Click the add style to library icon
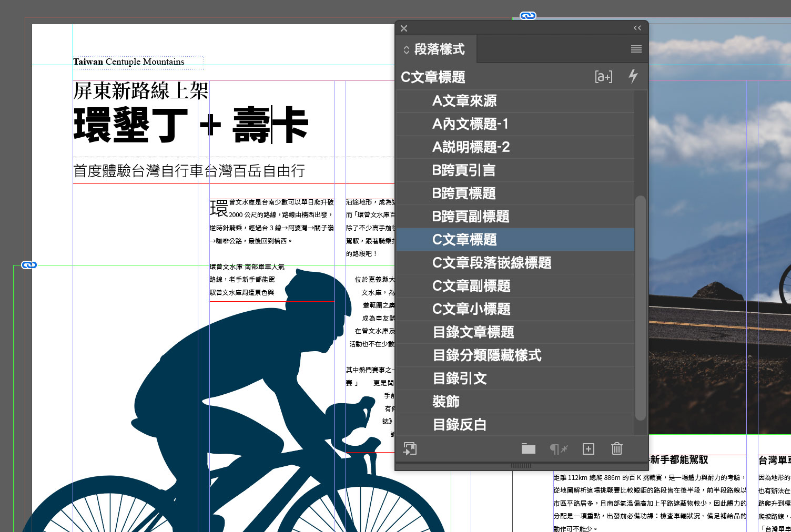Screen dimensions: 791x532 pyautogui.click(x=410, y=448)
